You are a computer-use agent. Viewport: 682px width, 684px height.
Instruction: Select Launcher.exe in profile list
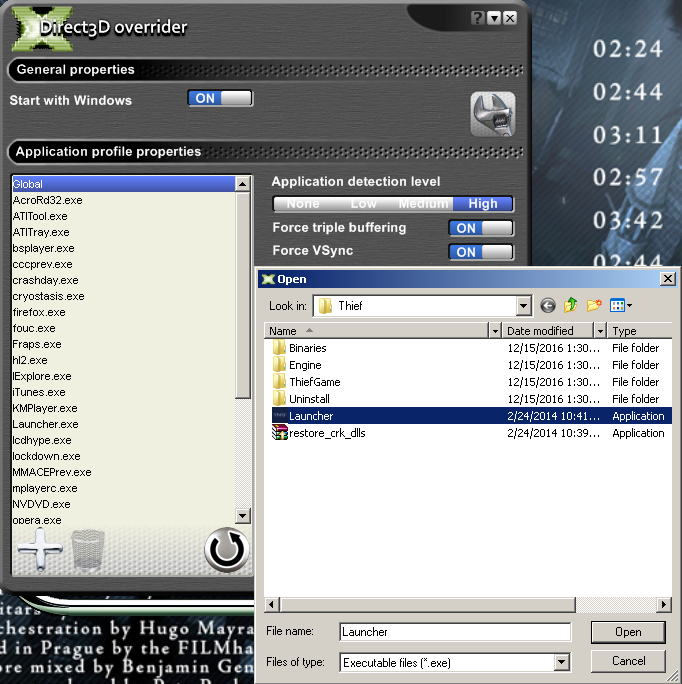[123, 424]
